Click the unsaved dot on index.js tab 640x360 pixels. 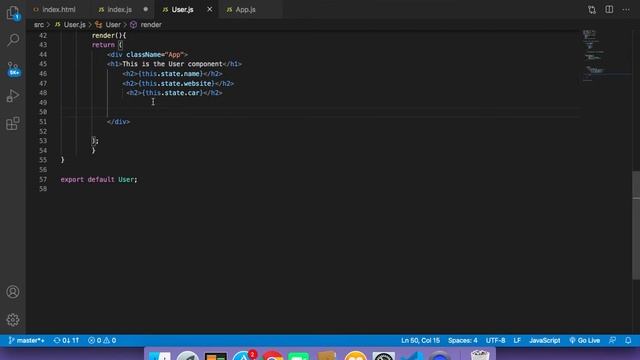point(146,9)
